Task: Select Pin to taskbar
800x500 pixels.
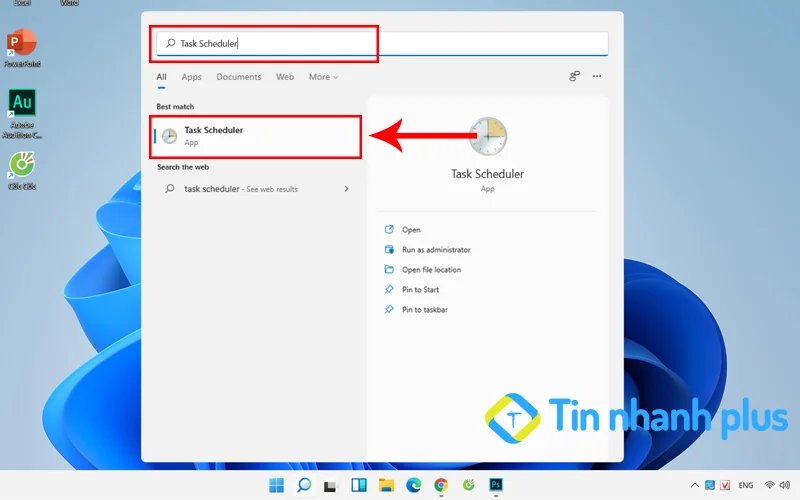Action: pos(424,309)
